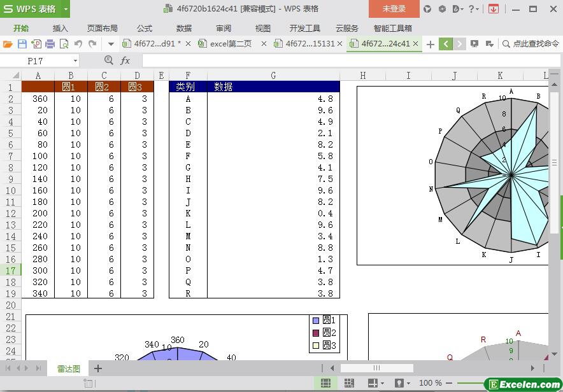The image size is (563, 392).
Task: Switch to page break preview view
Action: point(349,383)
